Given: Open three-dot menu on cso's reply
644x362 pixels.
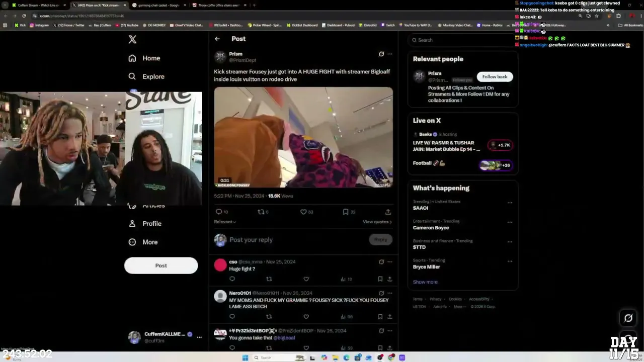Looking at the screenshot, I should [x=390, y=262].
